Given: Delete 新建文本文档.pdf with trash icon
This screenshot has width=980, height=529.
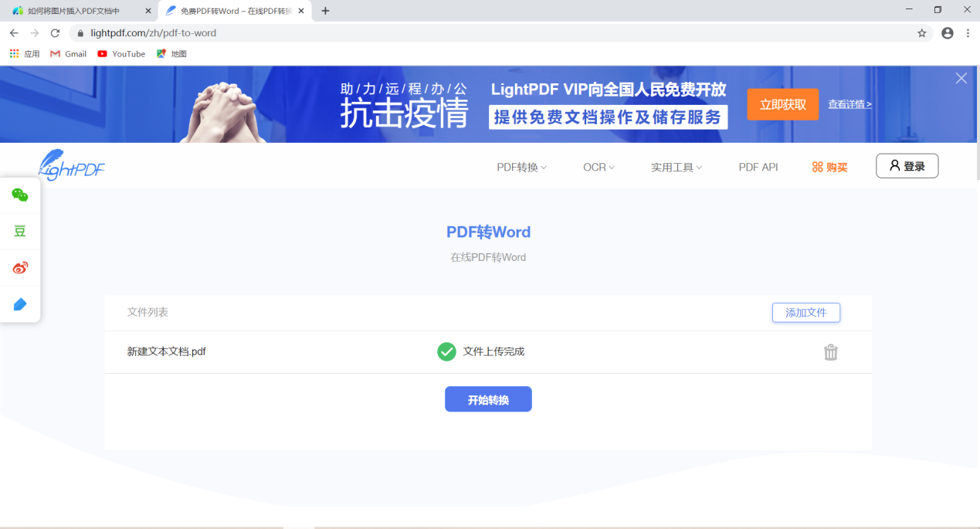Looking at the screenshot, I should 831,352.
